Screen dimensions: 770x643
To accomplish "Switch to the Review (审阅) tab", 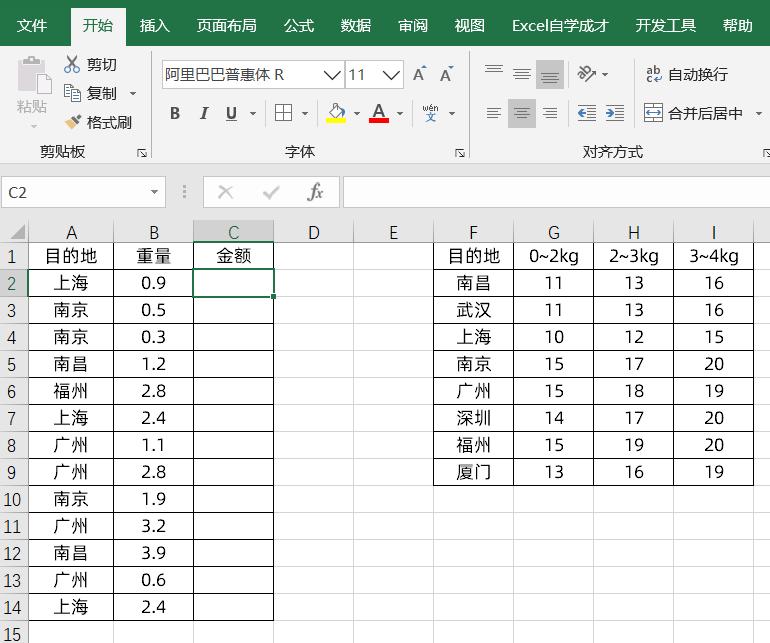I will [412, 26].
